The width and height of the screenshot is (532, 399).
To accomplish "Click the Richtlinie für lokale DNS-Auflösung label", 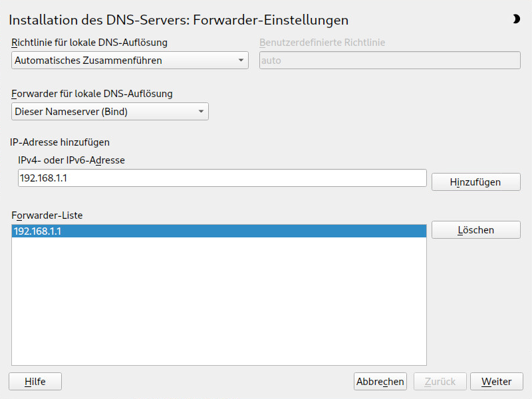I will pos(89,43).
